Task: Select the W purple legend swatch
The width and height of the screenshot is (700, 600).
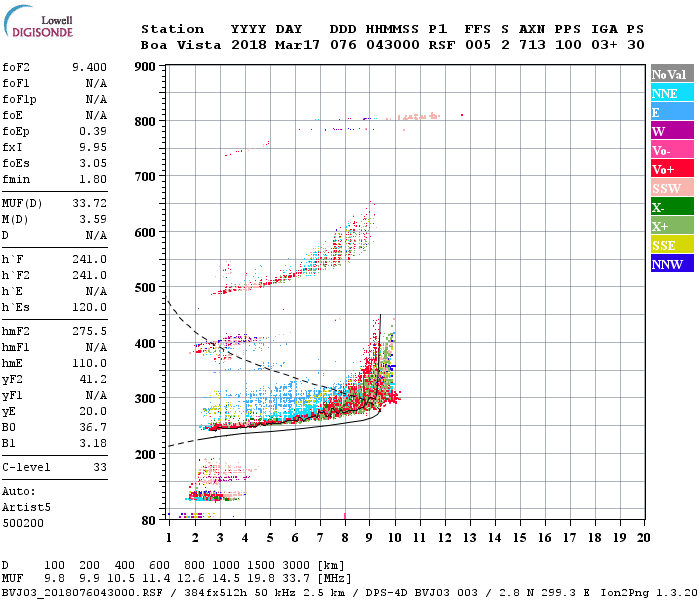Action: point(672,131)
